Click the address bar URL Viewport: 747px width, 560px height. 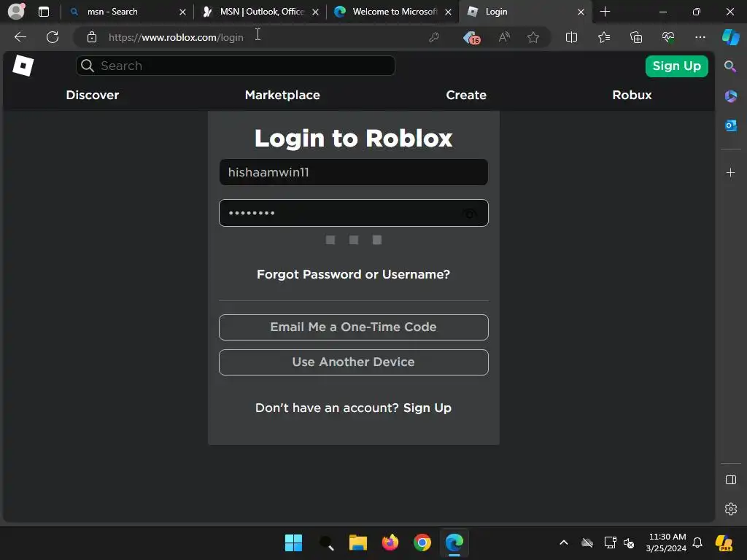(176, 37)
